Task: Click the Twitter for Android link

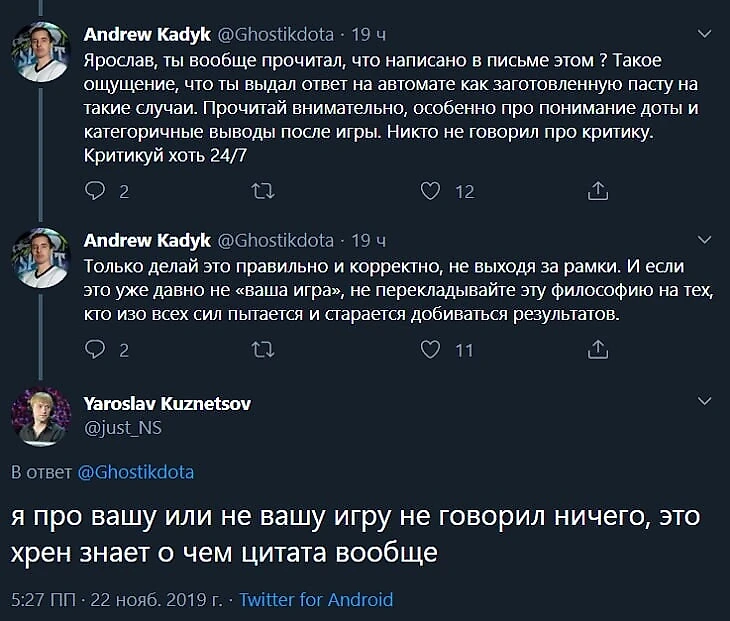Action: 316,600
